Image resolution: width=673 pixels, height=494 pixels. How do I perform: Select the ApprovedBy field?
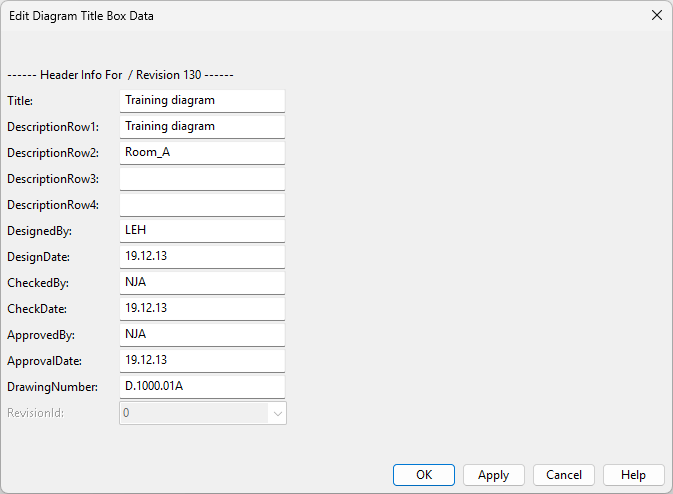(202, 334)
